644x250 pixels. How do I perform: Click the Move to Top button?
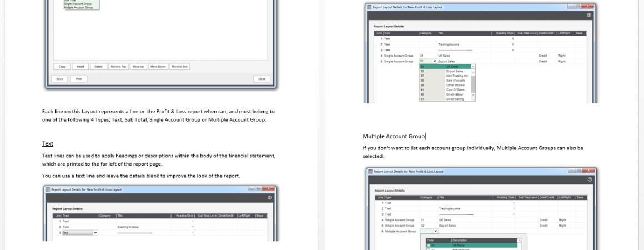[118, 66]
